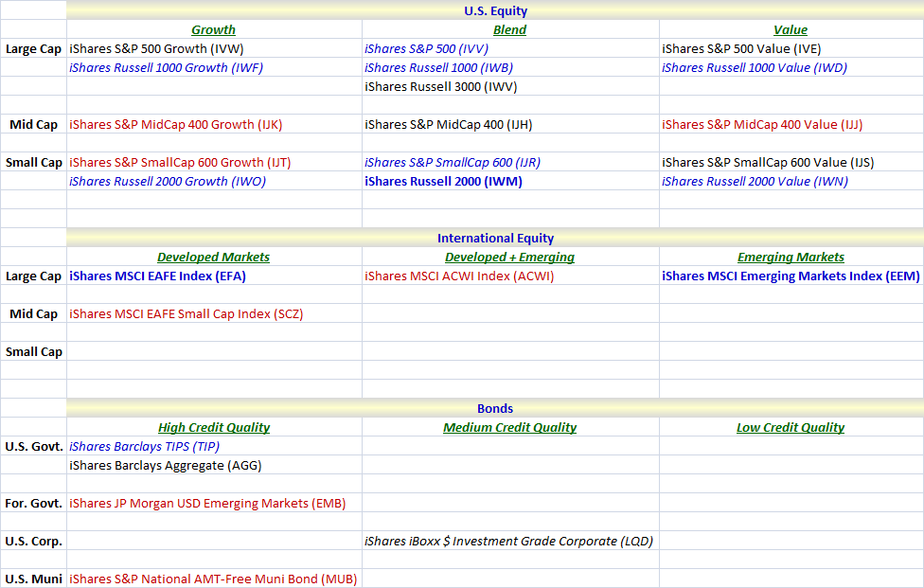Select iShares Barclays Aggregate (AGG) cell
This screenshot has width=924, height=588.
point(215,465)
